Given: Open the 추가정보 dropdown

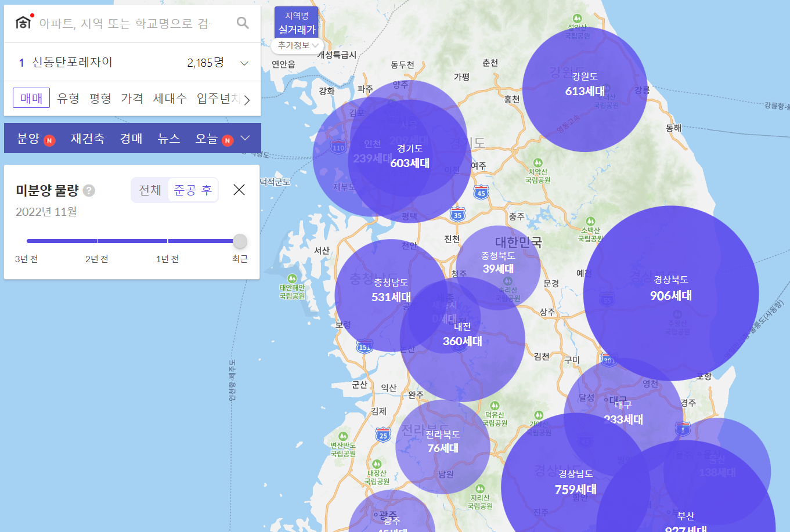Looking at the screenshot, I should (297, 45).
